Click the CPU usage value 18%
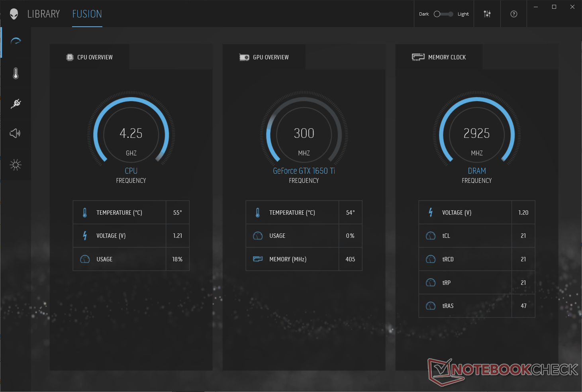 pos(177,259)
